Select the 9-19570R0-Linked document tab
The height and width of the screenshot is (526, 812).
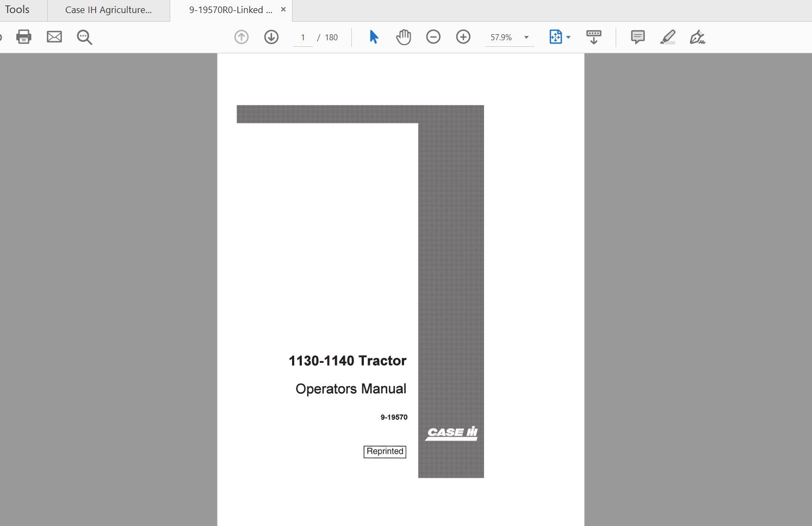[231, 10]
